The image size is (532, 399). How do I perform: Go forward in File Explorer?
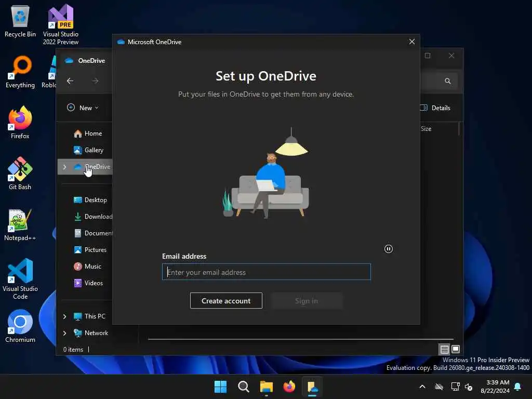tap(96, 81)
